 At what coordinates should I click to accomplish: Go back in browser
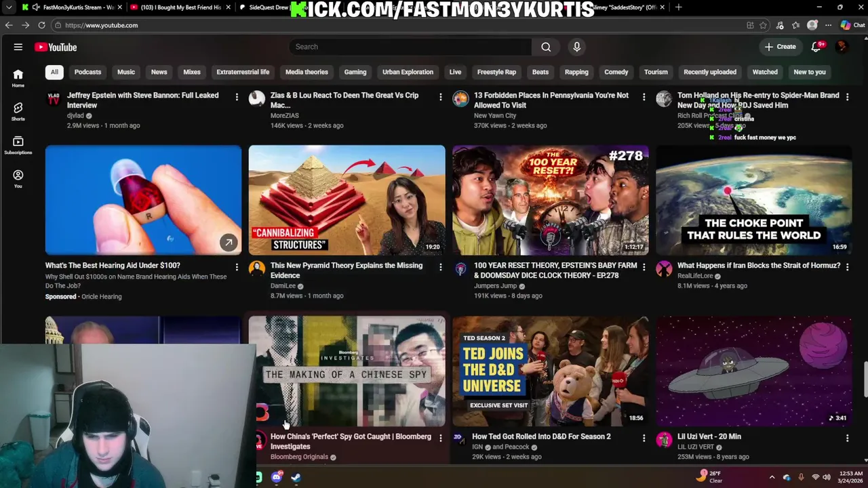[x=9, y=25]
